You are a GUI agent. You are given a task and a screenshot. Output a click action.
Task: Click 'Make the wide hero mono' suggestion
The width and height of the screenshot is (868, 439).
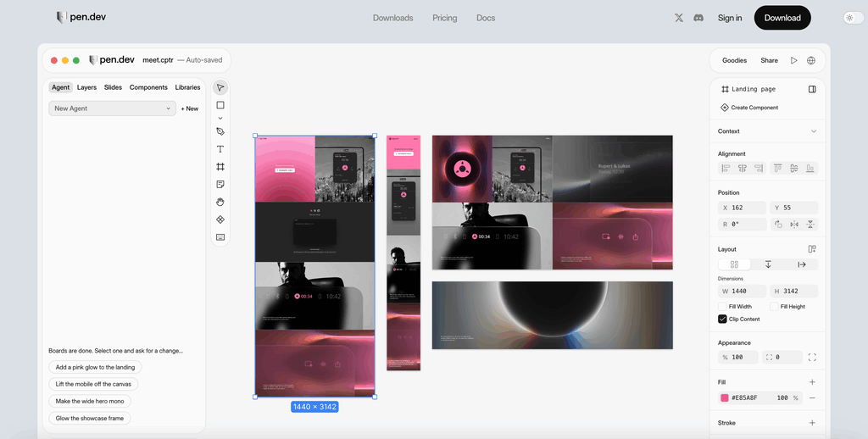[90, 401]
